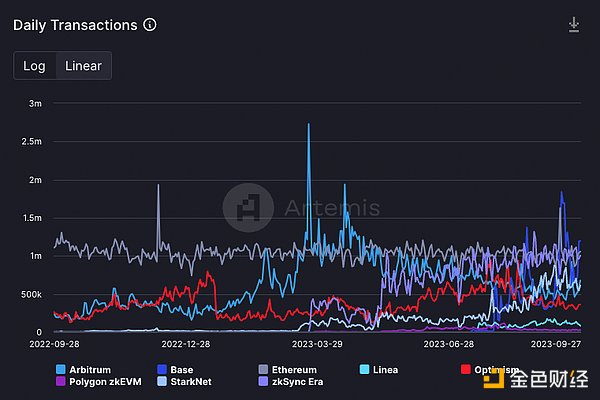Download the chart data
Image resolution: width=600 pixels, height=400 pixels.
(x=574, y=25)
